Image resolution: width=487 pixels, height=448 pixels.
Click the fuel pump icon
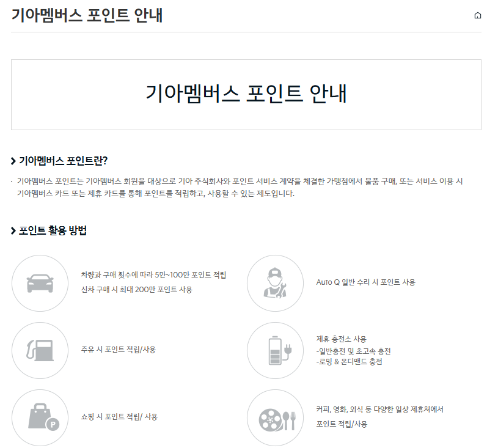[40, 350]
